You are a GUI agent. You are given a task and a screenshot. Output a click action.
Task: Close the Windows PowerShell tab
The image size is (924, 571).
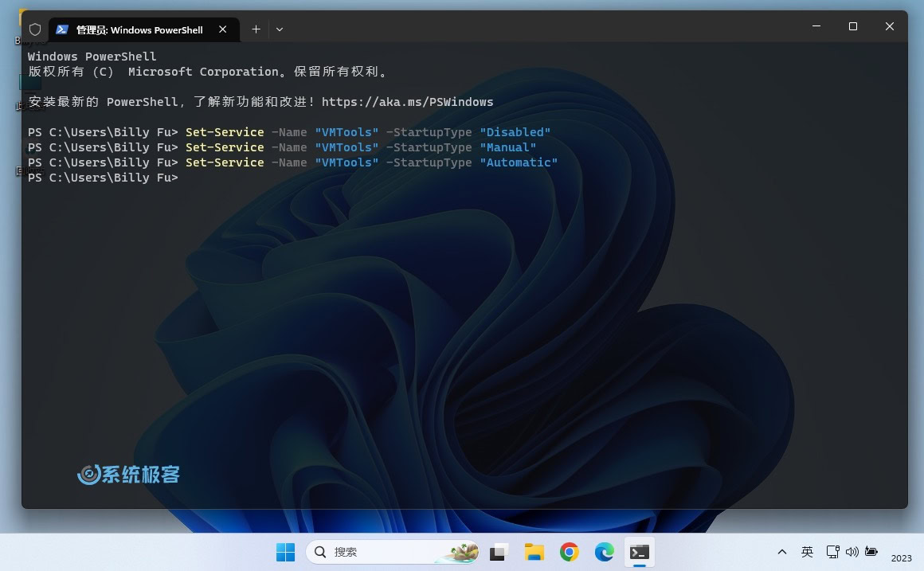pos(223,29)
